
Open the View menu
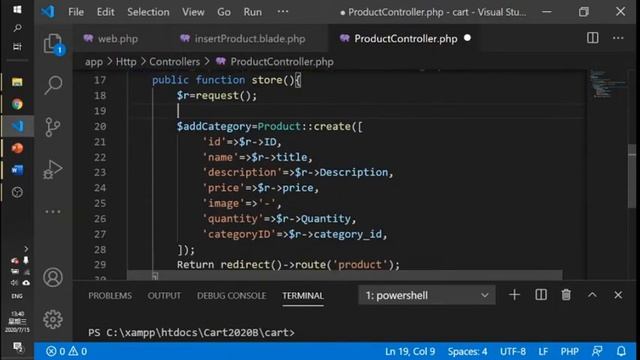[193, 12]
